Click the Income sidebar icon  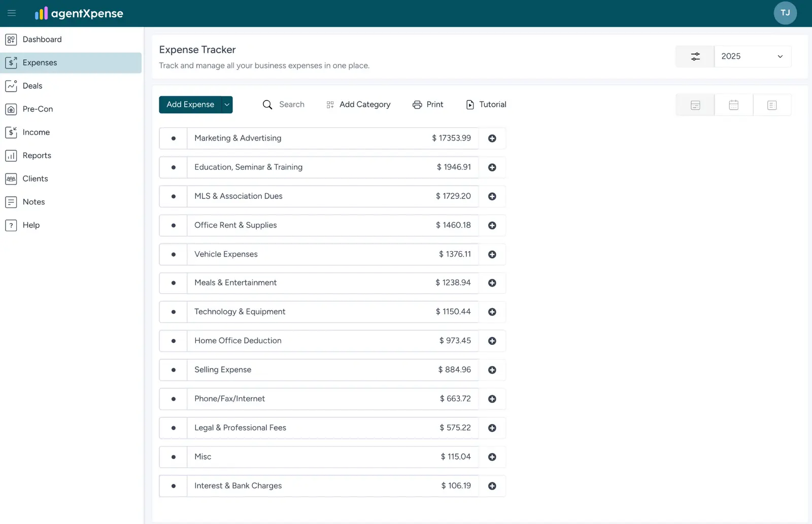point(11,132)
